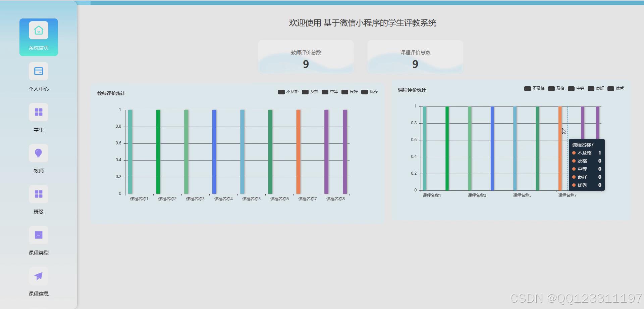Select the 班级 grid icon

click(x=39, y=194)
